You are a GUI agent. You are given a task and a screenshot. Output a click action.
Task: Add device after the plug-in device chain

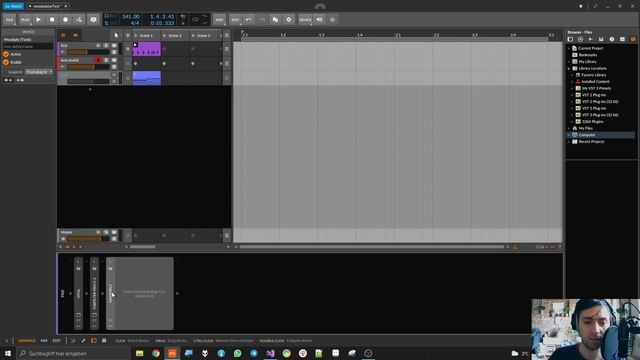pos(177,293)
